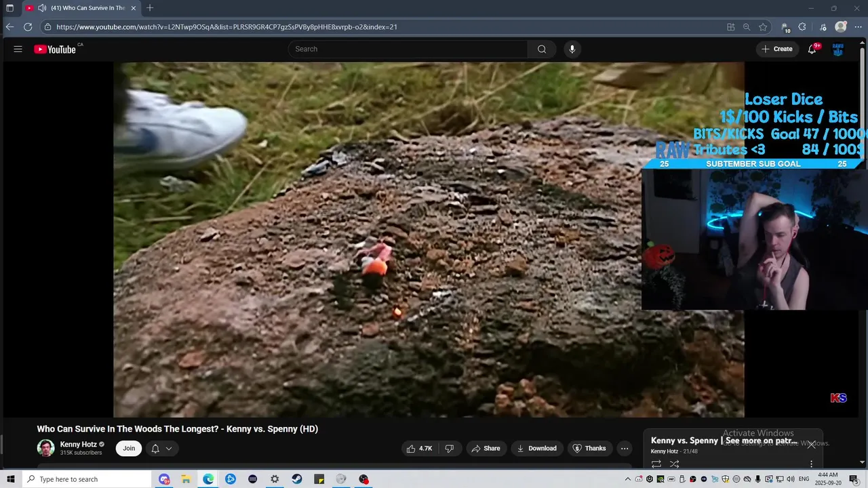Open the subscription notification bell dropdown
868x488 pixels.
161,448
